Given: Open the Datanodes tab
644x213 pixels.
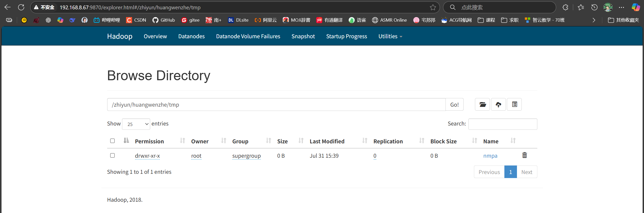Looking at the screenshot, I should pyautogui.click(x=191, y=36).
